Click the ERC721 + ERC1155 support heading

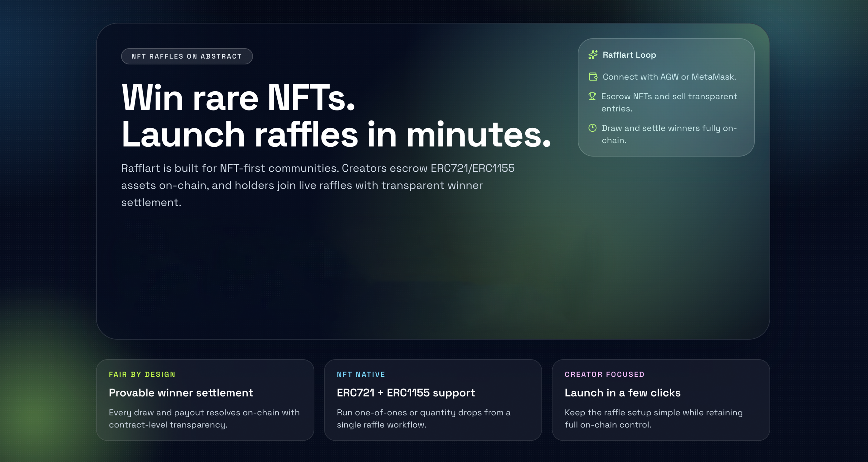406,393
